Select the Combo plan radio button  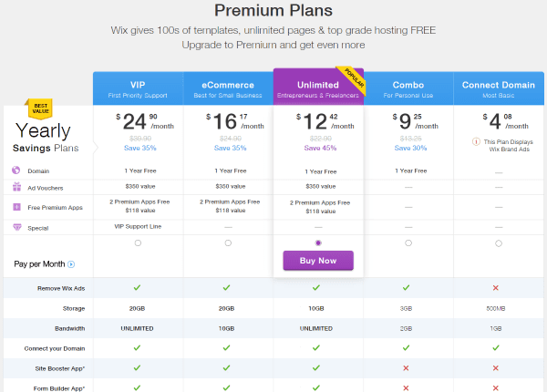tap(408, 243)
